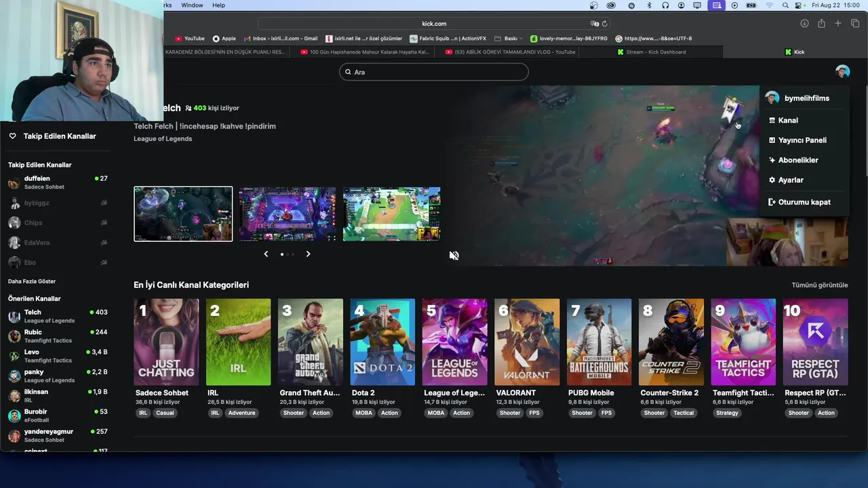Open followed channel duffeien in the sidebar
This screenshot has width=868, height=488.
click(x=58, y=182)
